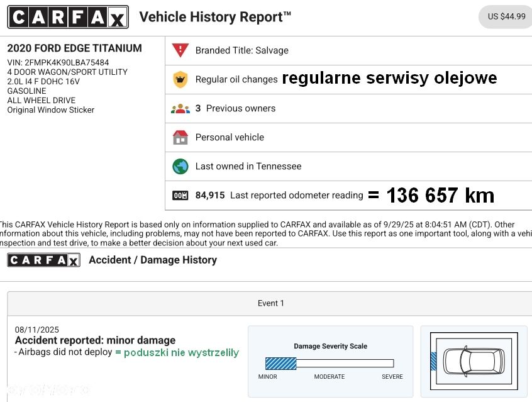Click the globe icon for Tennessee

[x=180, y=166]
